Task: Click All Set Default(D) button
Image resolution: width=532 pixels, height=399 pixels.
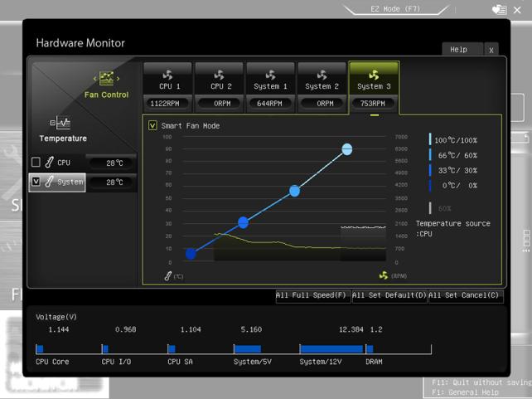Action: [x=389, y=295]
